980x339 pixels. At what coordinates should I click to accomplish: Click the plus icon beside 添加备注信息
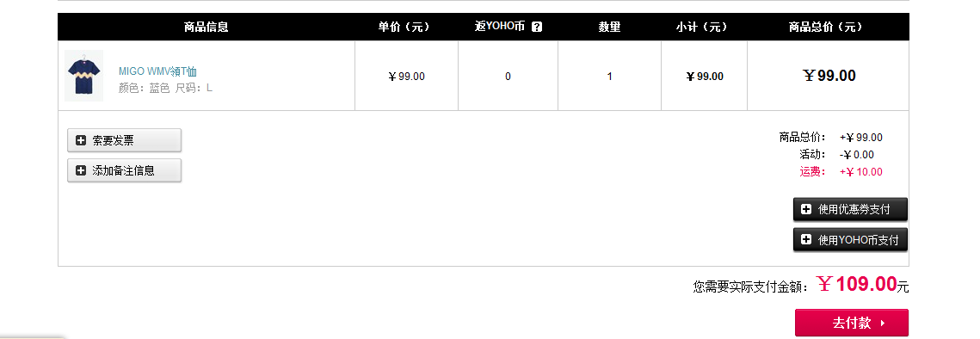click(x=81, y=170)
